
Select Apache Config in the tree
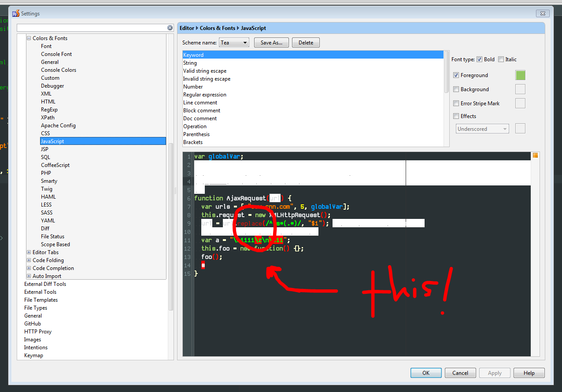pyautogui.click(x=58, y=126)
